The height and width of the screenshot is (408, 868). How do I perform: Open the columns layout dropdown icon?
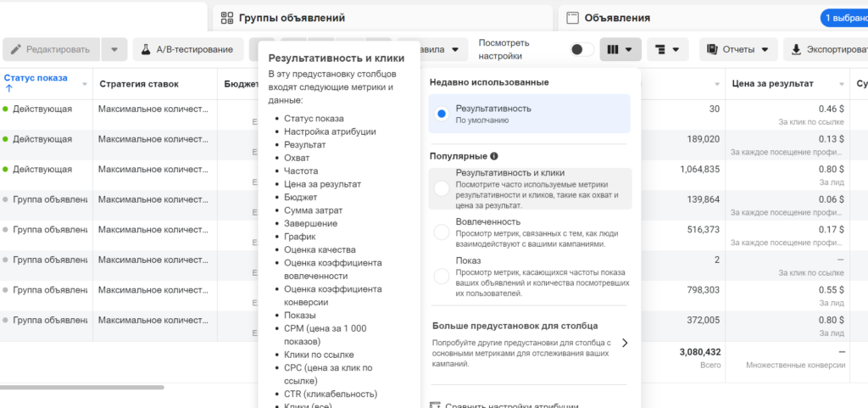click(x=620, y=49)
